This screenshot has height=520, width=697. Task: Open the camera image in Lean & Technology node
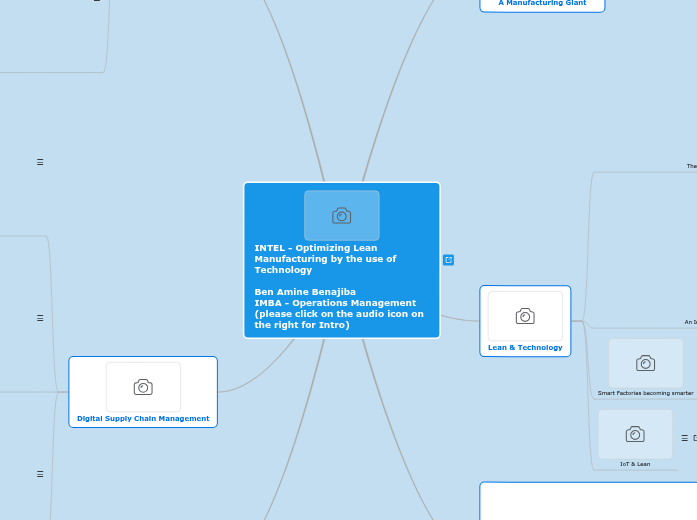coord(525,316)
